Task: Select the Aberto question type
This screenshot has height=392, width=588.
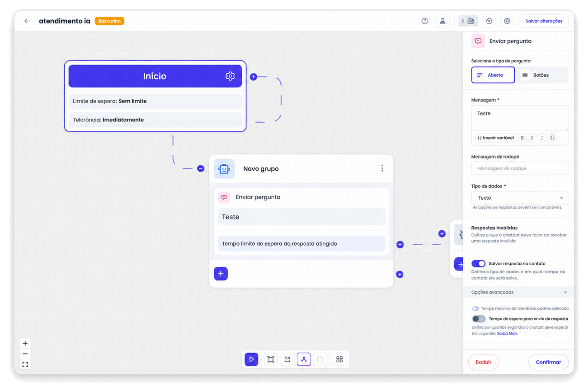Action: tap(493, 75)
